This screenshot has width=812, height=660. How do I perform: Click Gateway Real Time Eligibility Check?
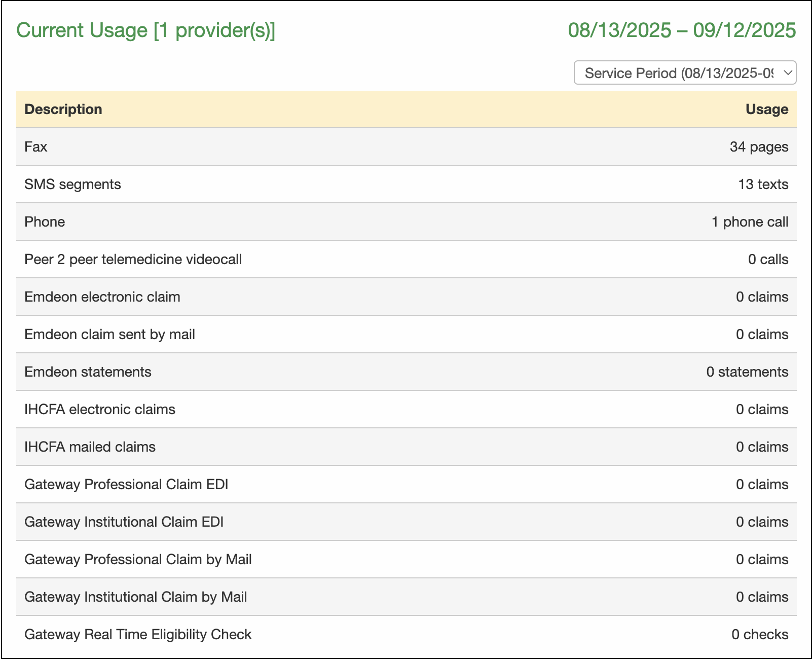point(138,635)
